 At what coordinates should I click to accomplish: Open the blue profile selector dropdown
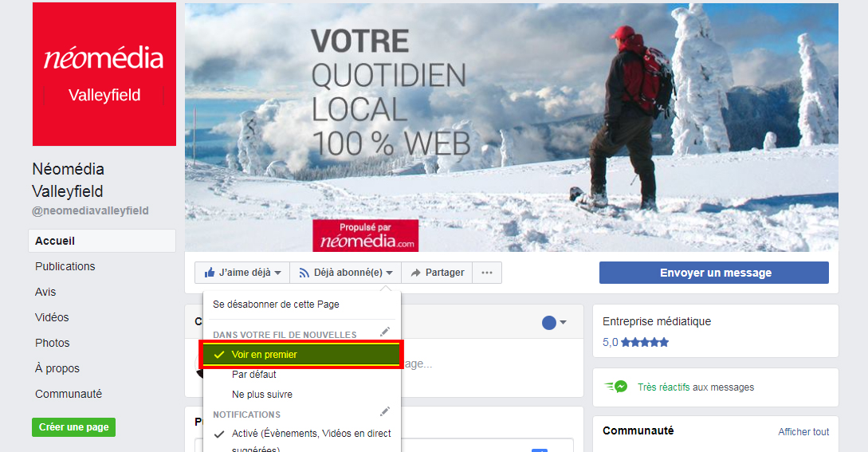[554, 322]
